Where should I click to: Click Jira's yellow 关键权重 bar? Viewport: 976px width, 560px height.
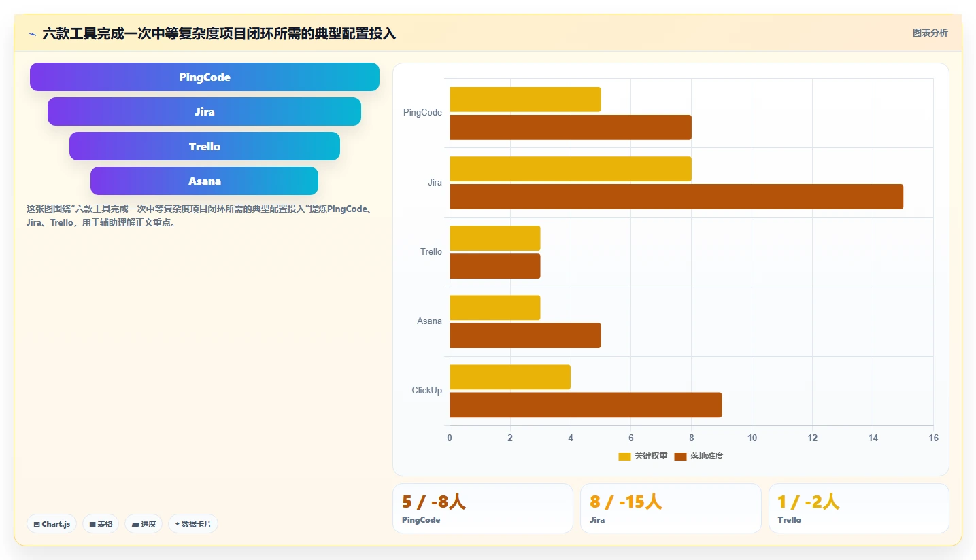571,169
